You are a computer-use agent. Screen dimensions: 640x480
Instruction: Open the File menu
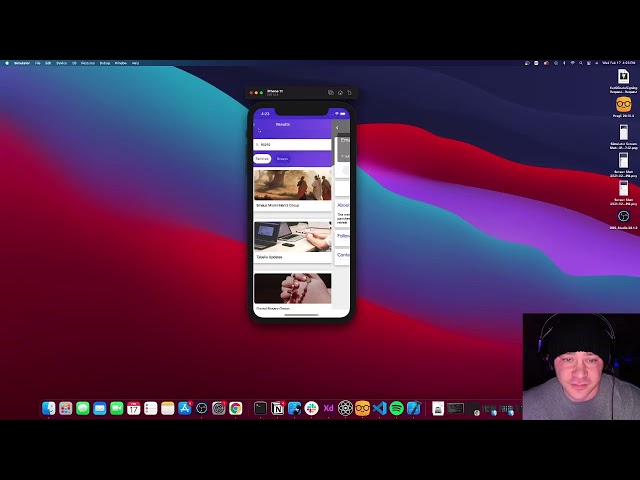tap(38, 63)
